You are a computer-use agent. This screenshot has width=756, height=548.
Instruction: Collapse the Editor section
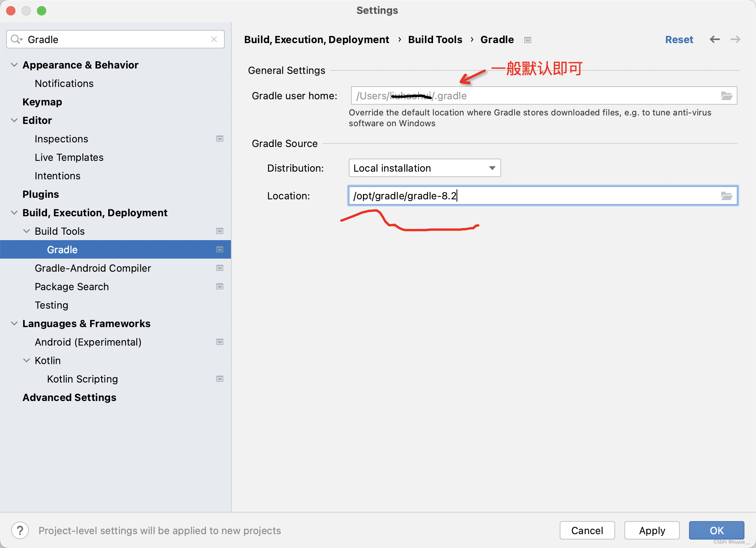point(14,120)
